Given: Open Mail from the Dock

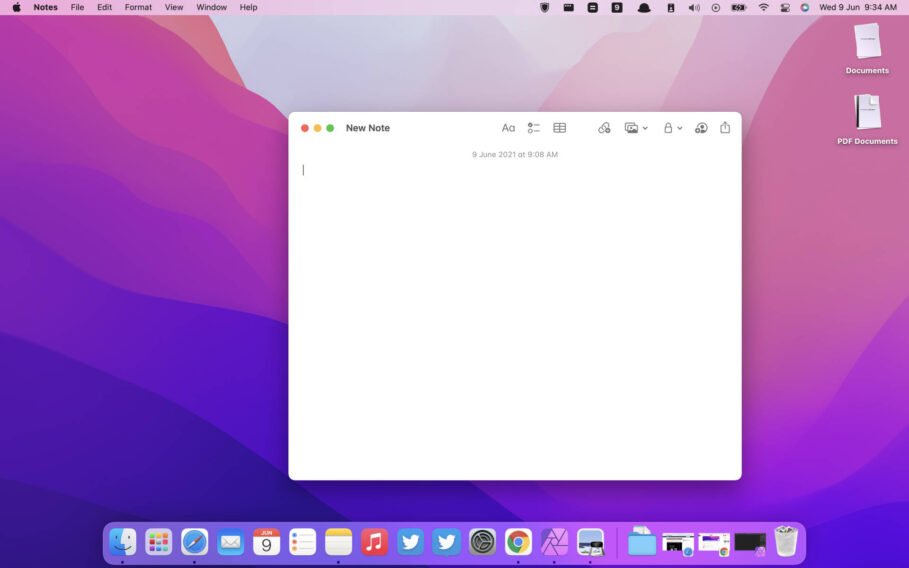Looking at the screenshot, I should tap(230, 542).
